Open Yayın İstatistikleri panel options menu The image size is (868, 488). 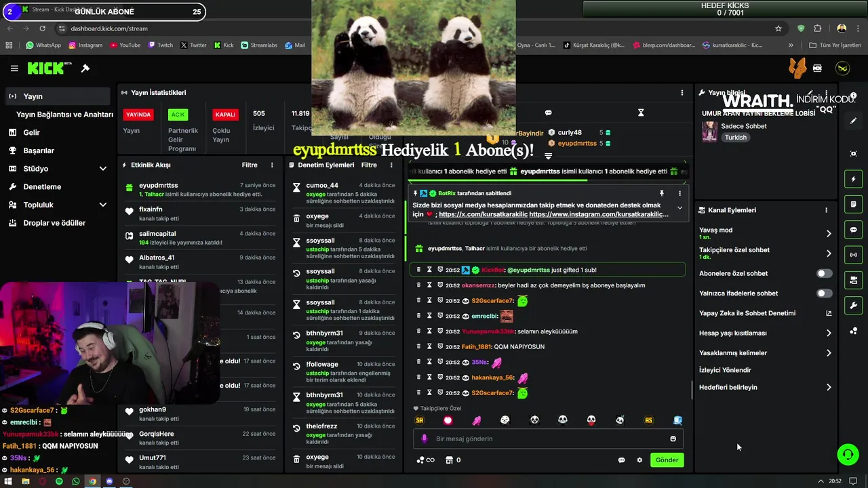[x=682, y=93]
